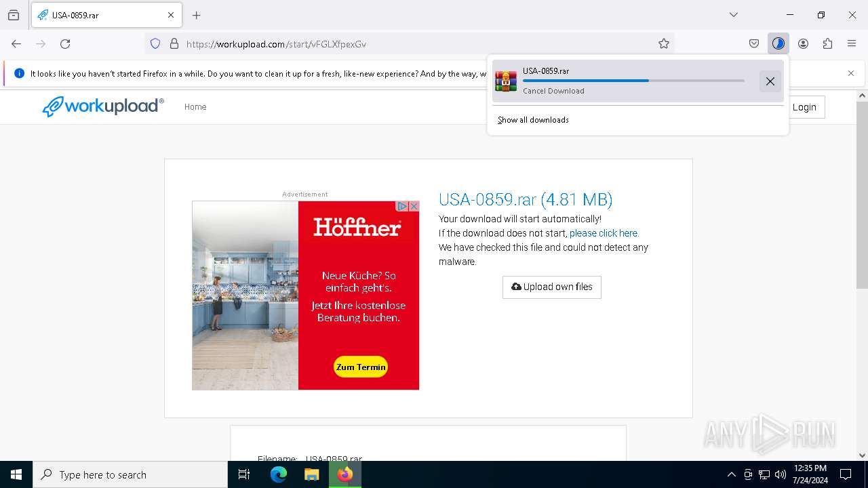Toggle the downloads panel toolbar button
The height and width of the screenshot is (488, 868).
point(778,43)
